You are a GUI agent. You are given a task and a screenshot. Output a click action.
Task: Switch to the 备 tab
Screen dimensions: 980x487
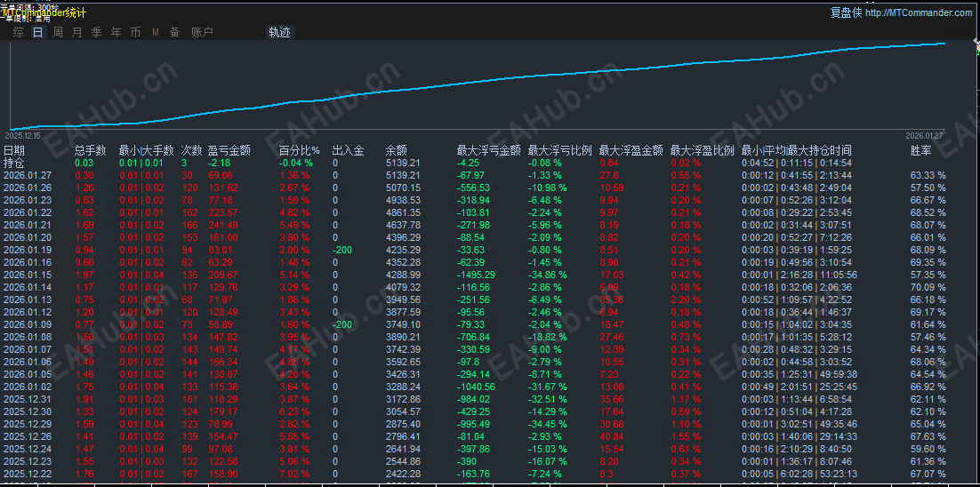[x=174, y=33]
